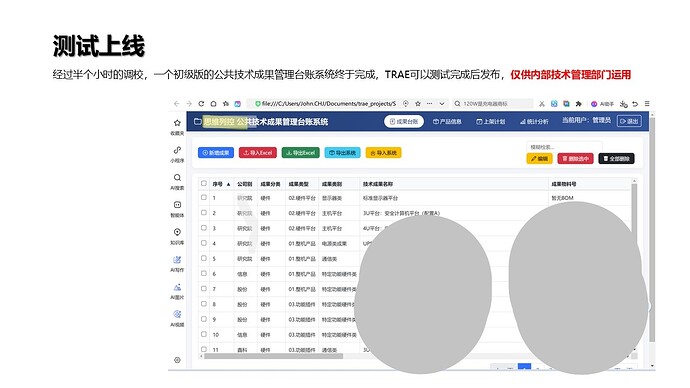This screenshot has height=388, width=690.
Task: Check the checkbox for row 4
Action: tap(204, 243)
